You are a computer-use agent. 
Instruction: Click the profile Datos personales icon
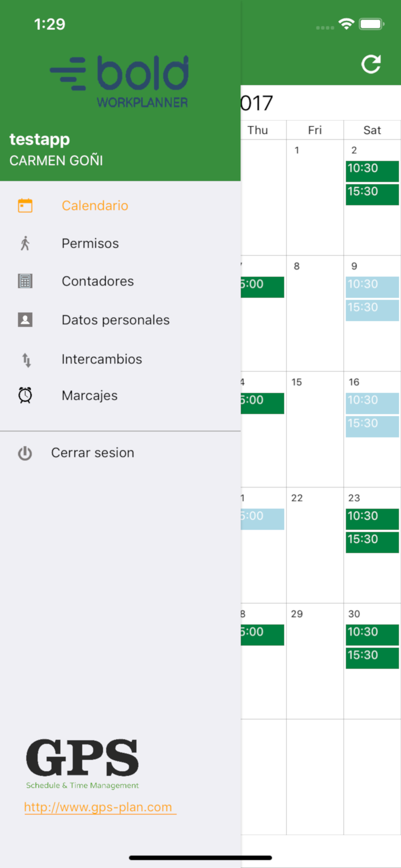pos(25,320)
